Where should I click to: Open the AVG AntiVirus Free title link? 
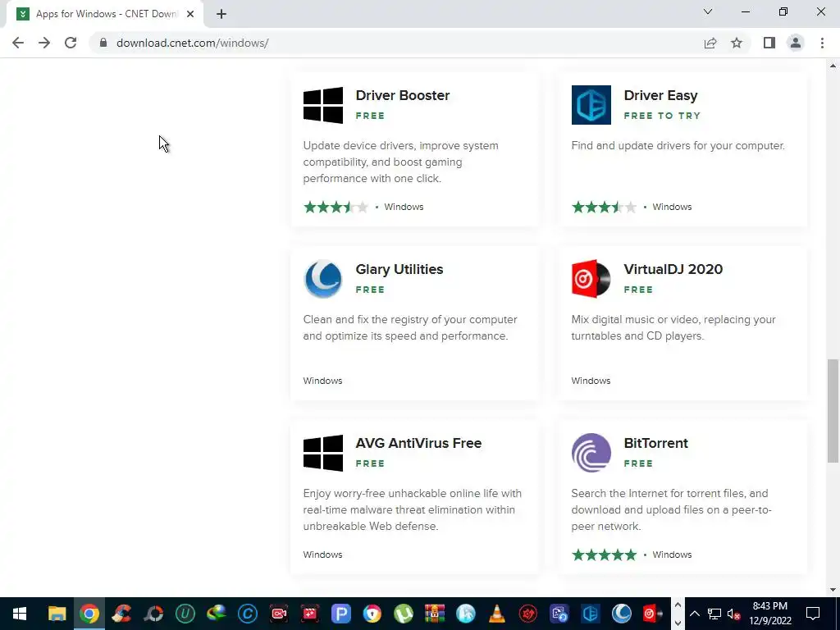[x=418, y=443]
